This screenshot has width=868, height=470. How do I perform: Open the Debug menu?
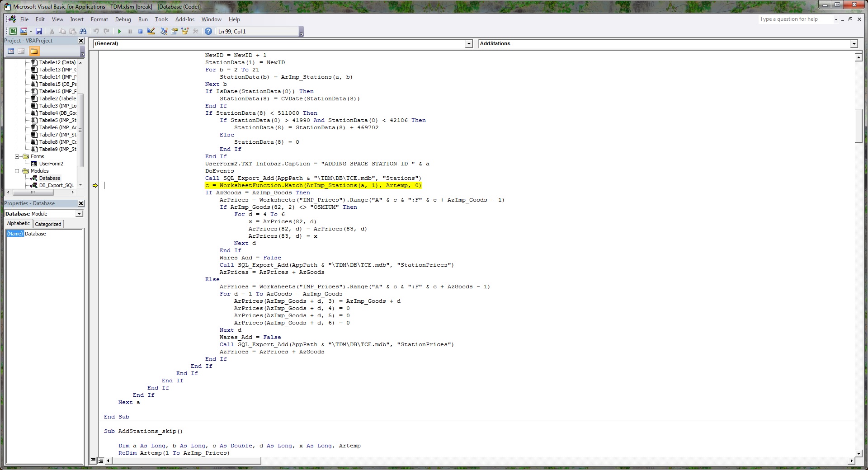click(123, 19)
